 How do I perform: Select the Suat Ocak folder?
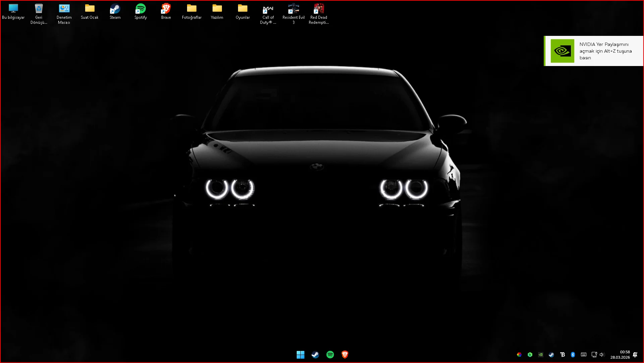[x=90, y=12]
